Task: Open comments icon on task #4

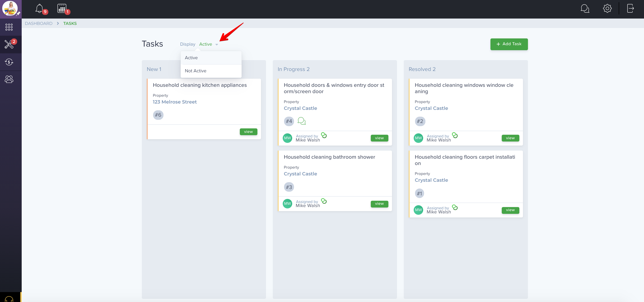Action: coord(302,121)
